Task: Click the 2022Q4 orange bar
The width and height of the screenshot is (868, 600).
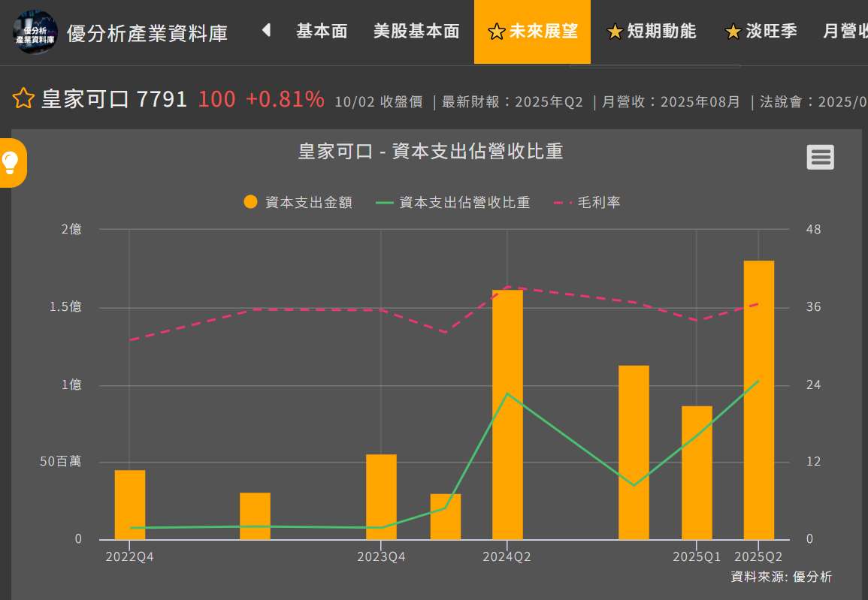Action: [130, 505]
